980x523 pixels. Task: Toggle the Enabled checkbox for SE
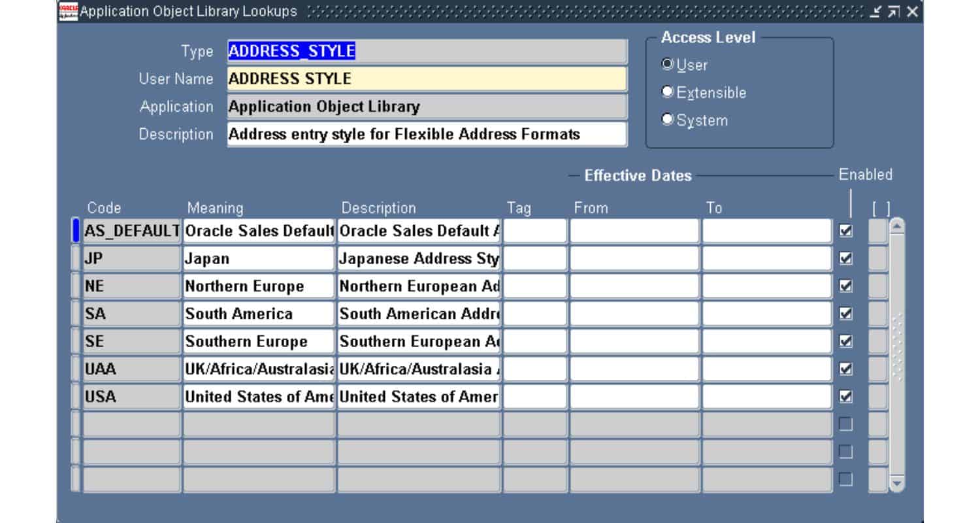846,341
